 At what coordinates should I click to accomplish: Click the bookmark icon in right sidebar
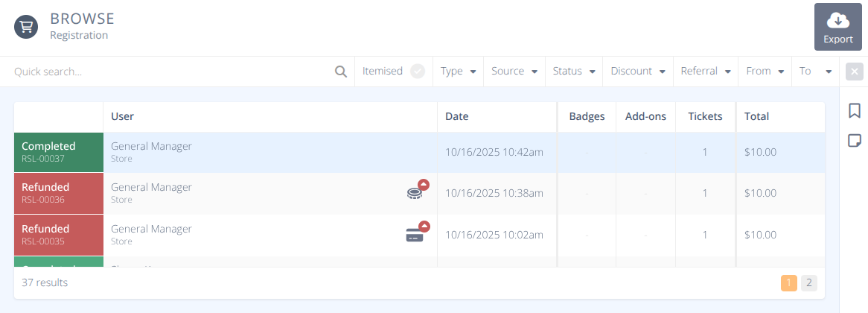[854, 111]
